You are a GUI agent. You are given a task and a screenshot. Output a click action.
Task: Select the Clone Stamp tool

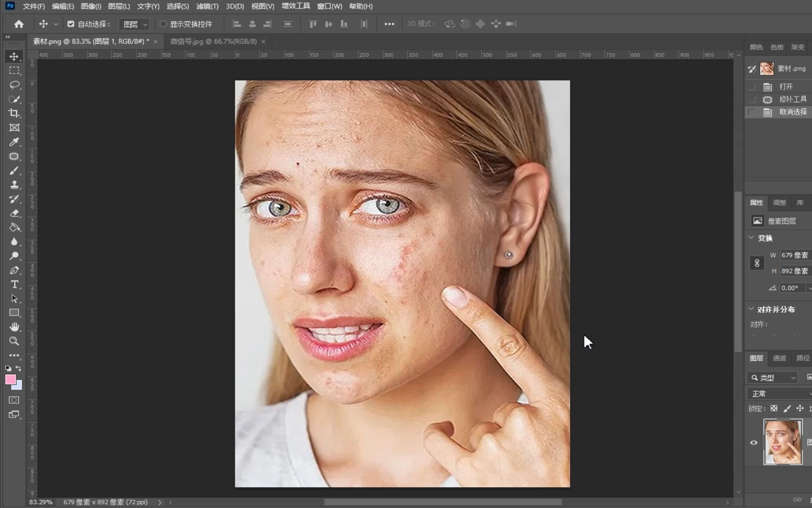14,185
